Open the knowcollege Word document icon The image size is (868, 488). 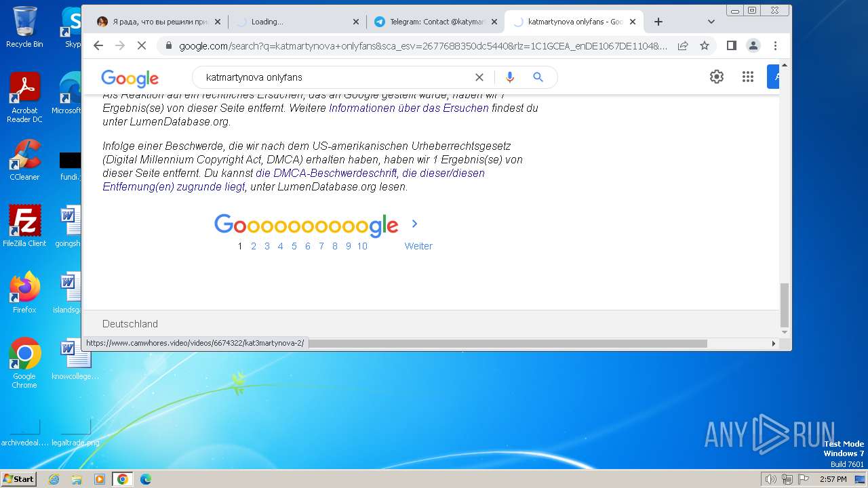click(x=75, y=359)
